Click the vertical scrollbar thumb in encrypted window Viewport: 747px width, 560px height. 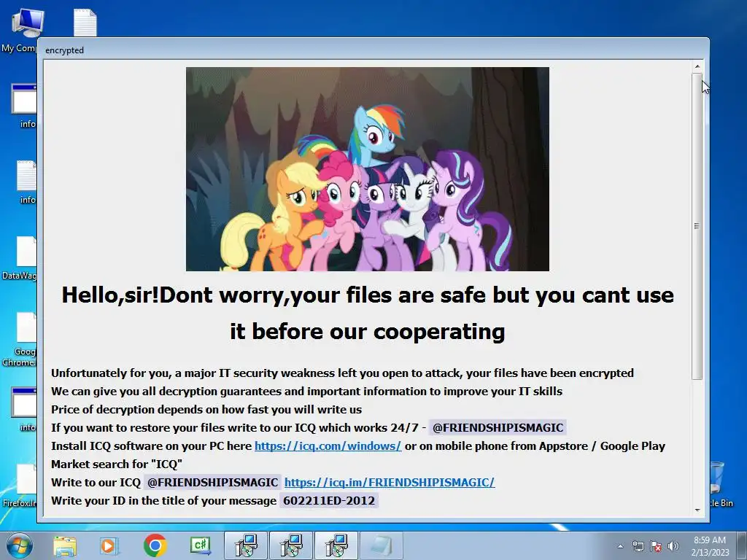[x=697, y=226]
